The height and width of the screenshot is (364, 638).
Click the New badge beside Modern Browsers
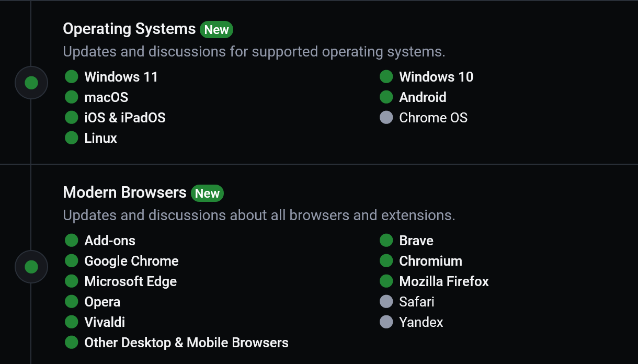point(207,194)
